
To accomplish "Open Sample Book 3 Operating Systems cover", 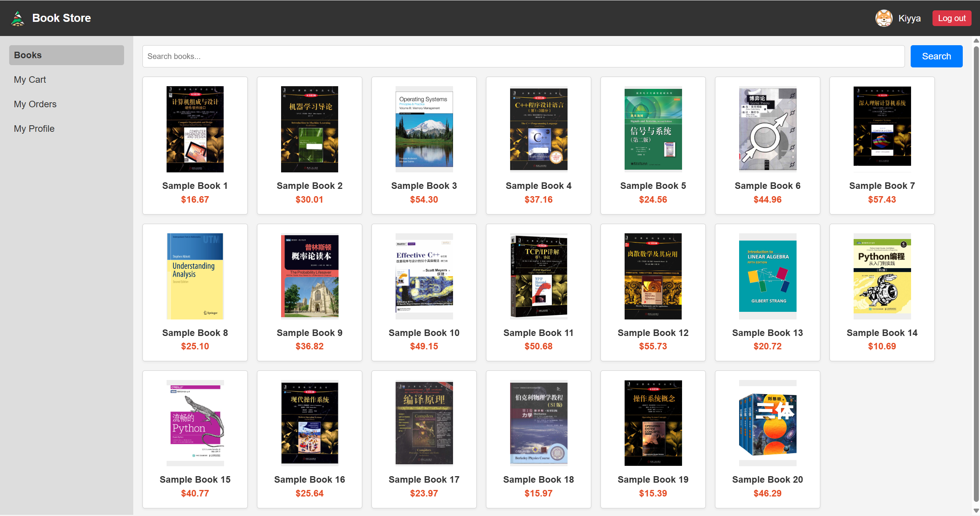I will 424,129.
